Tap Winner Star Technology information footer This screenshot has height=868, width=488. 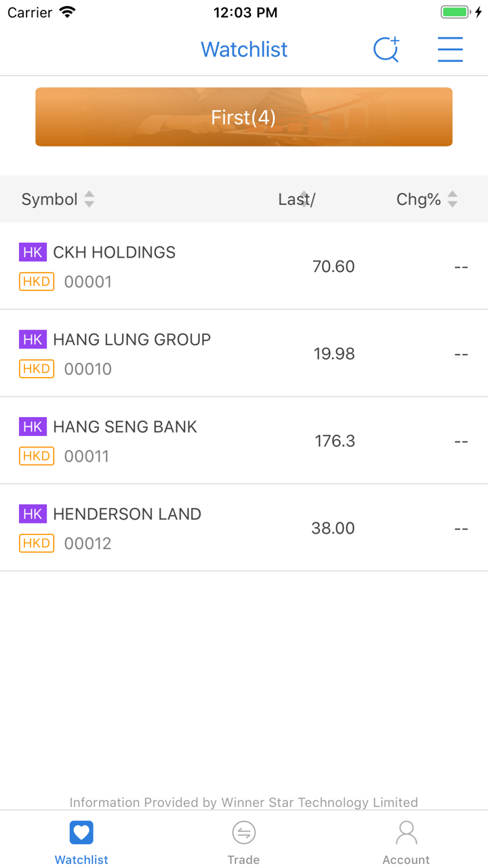pos(244,802)
